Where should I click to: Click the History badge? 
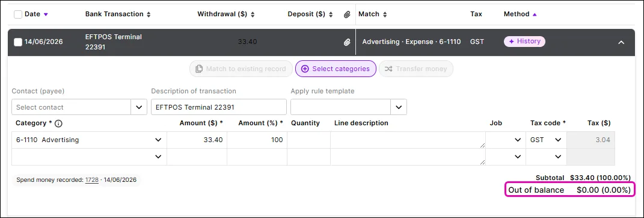point(524,42)
